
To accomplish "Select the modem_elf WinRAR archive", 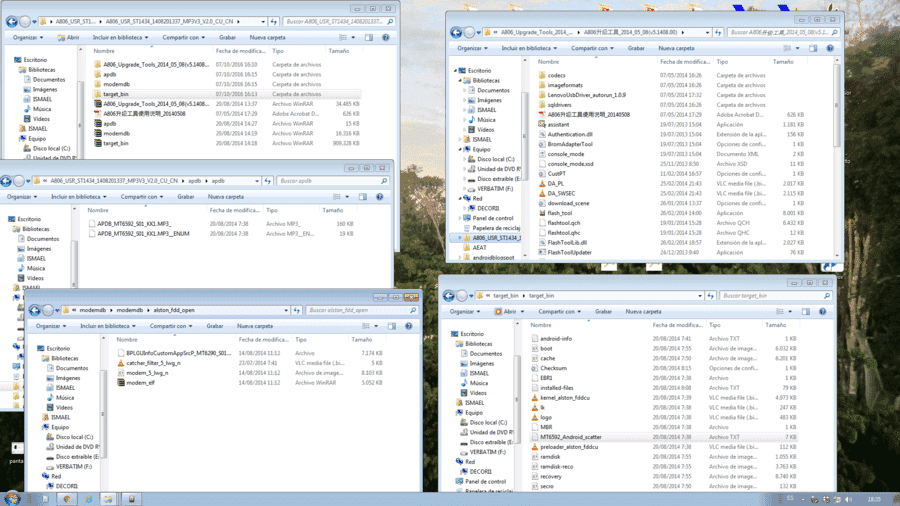I will click(x=141, y=383).
